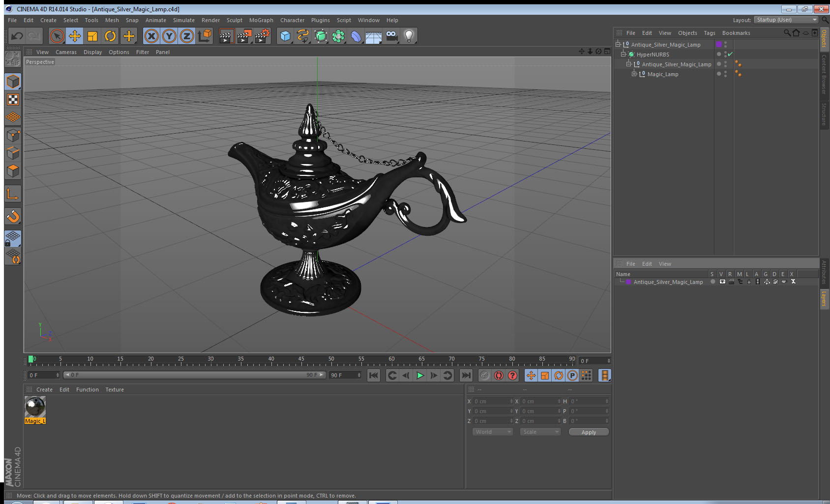Jump to the start of animation
The height and width of the screenshot is (504, 830).
pos(374,375)
